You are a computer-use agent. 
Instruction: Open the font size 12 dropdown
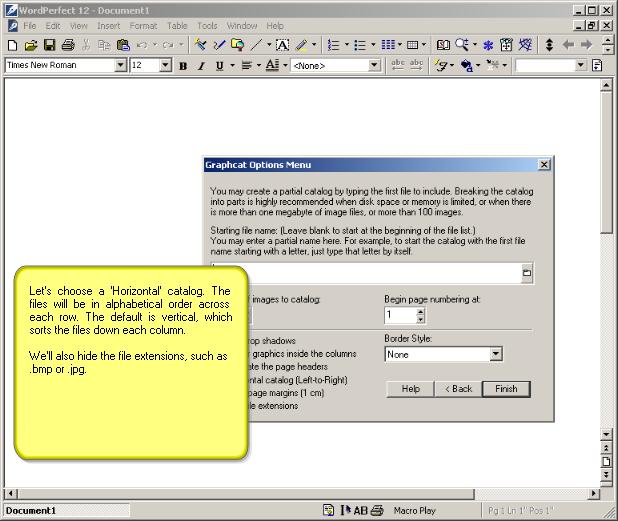point(166,65)
